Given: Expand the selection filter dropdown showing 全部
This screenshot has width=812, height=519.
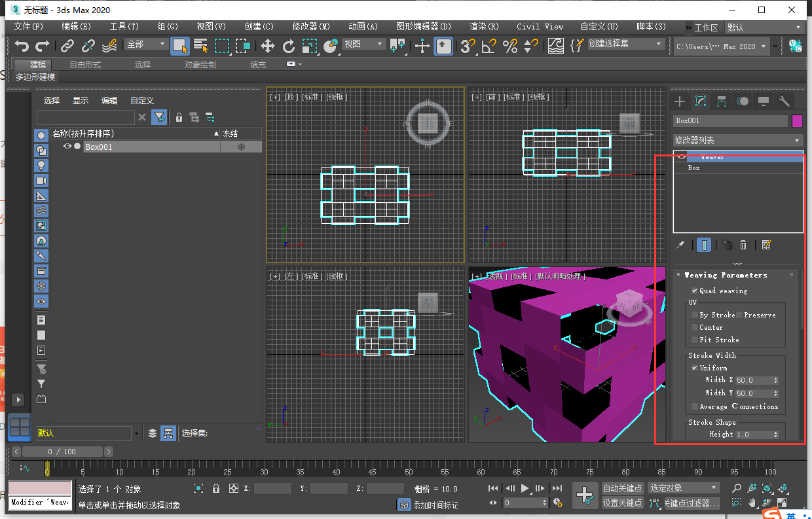Looking at the screenshot, I should (x=147, y=45).
